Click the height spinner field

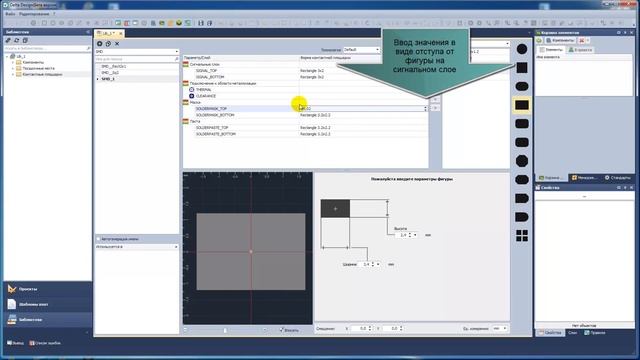point(404,235)
